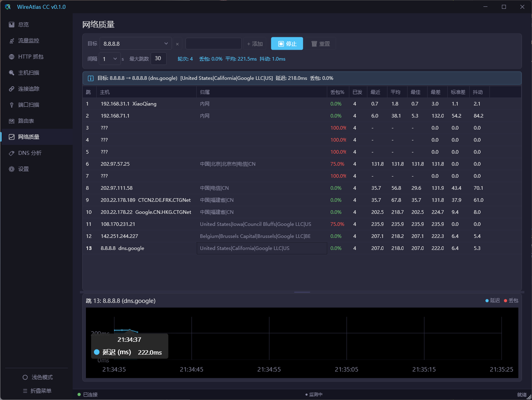Click the splitter handle above the chart
Image resolution: width=532 pixels, height=400 pixels.
pyautogui.click(x=302, y=292)
